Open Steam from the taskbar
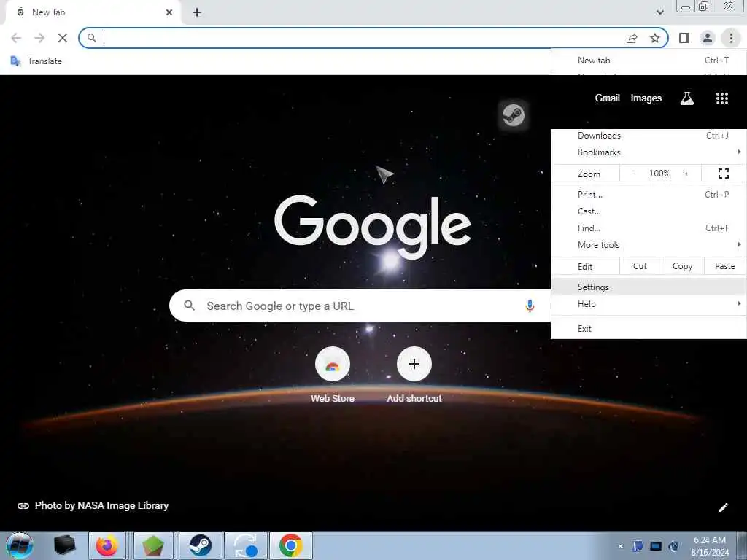 click(x=200, y=545)
